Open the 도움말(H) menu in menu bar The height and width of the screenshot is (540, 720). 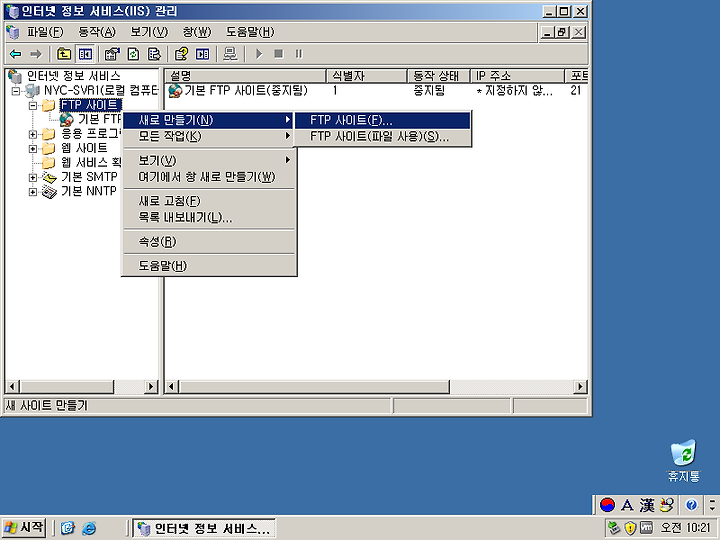pos(250,32)
